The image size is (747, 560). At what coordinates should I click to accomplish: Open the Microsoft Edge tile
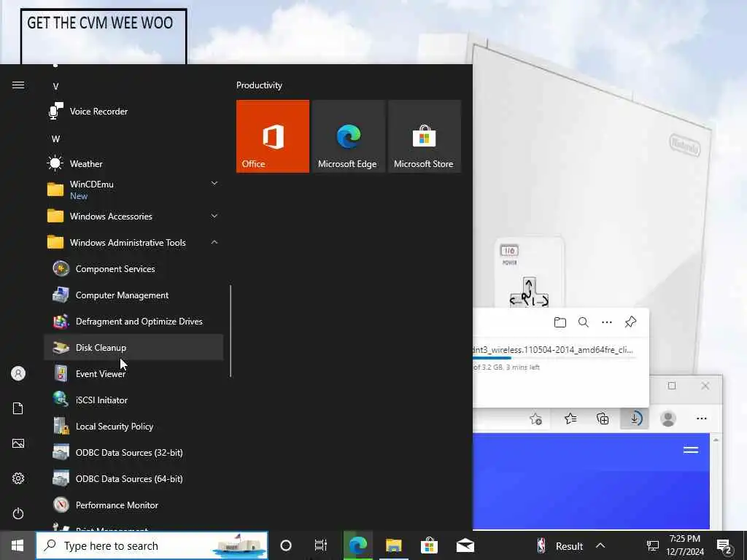pyautogui.click(x=348, y=136)
